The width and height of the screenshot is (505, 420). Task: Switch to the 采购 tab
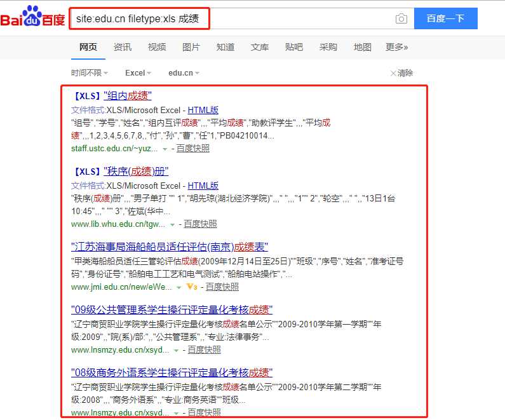(x=328, y=48)
